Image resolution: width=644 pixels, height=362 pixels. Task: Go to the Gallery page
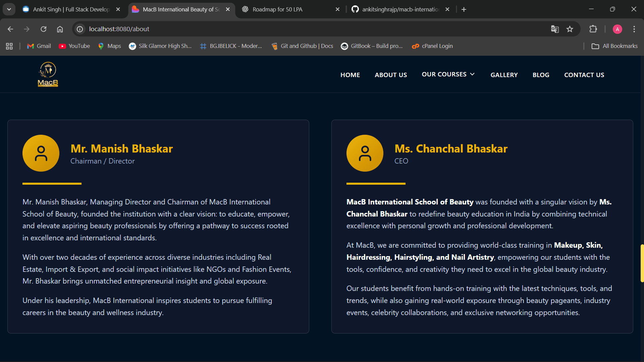(504, 75)
